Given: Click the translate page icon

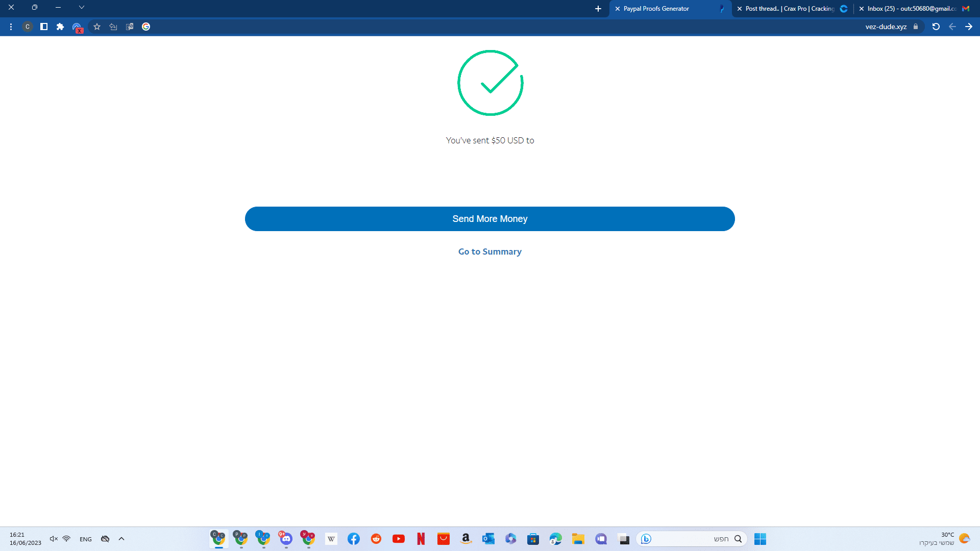Looking at the screenshot, I should click(130, 27).
